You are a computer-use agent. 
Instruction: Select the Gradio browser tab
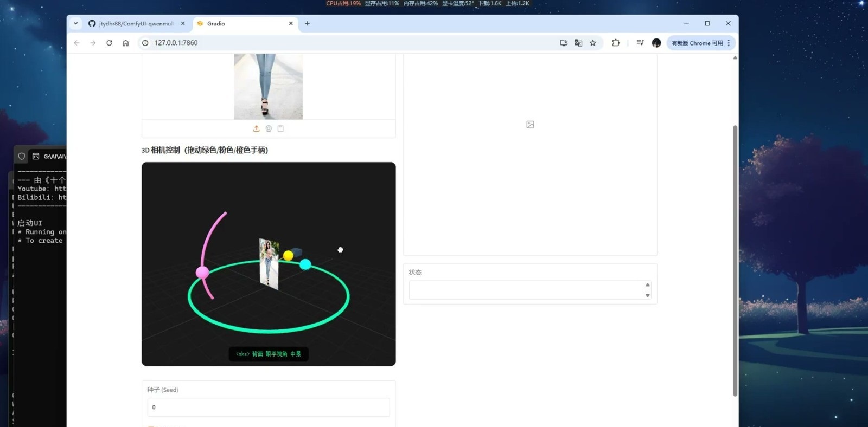click(x=245, y=24)
